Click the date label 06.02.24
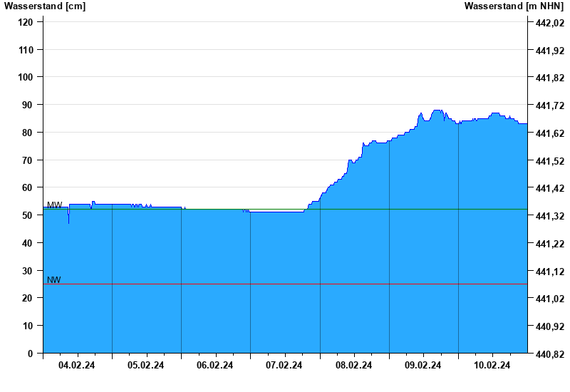 (215, 365)
